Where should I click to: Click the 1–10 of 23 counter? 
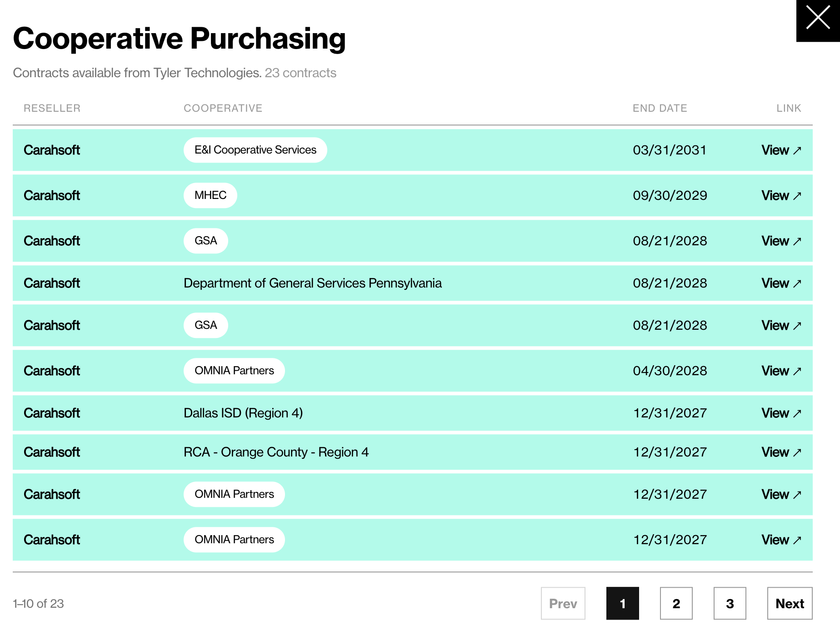pos(38,604)
